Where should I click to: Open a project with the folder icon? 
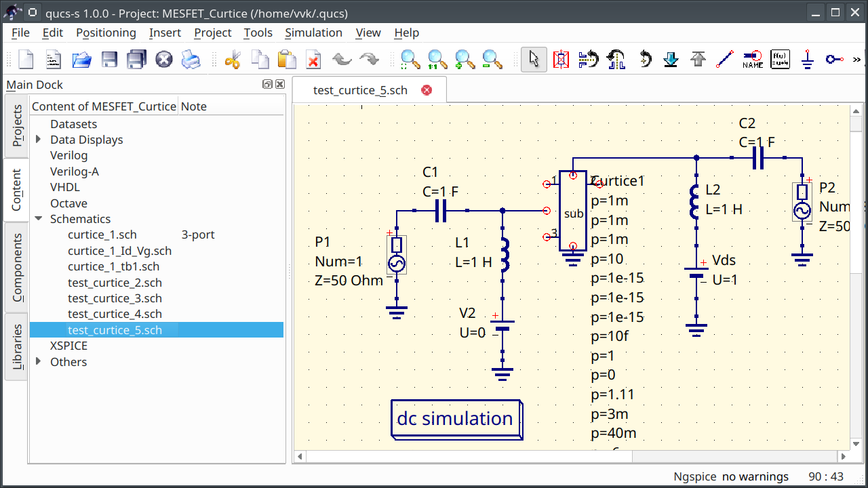coord(81,60)
